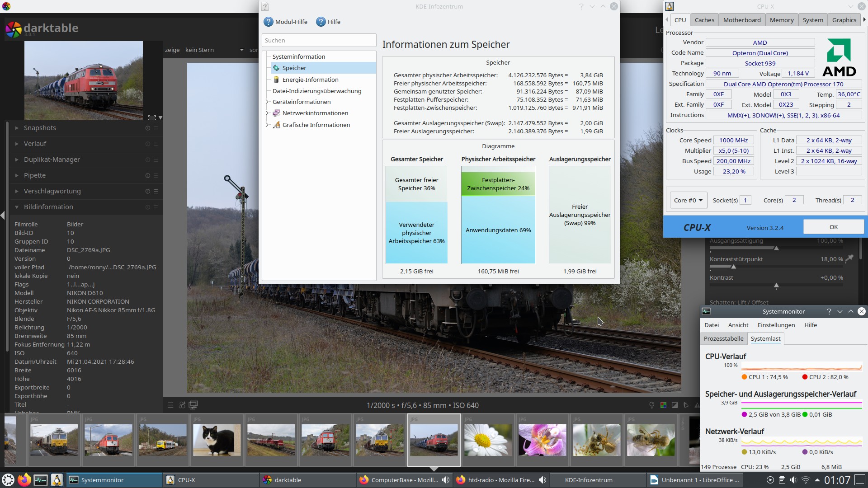Click the KDE application launcher icon
This screenshot has width=868, height=488.
point(8,480)
